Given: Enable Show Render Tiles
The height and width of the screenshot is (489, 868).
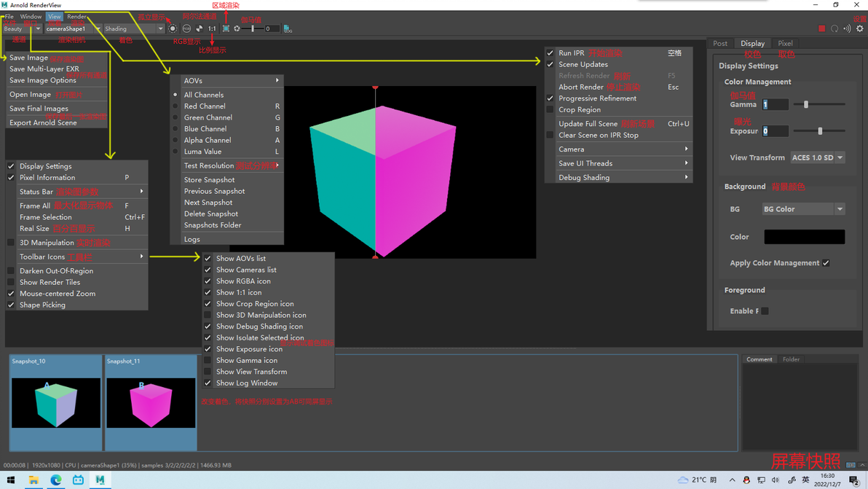Looking at the screenshot, I should pos(11,282).
